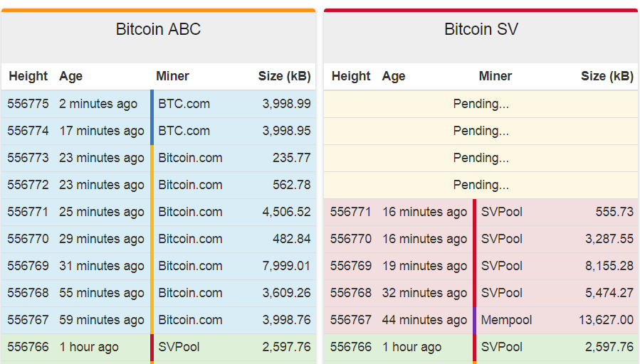Click the Bitcoin ABC panel title
Image resolution: width=640 pixels, height=364 pixels.
click(158, 30)
